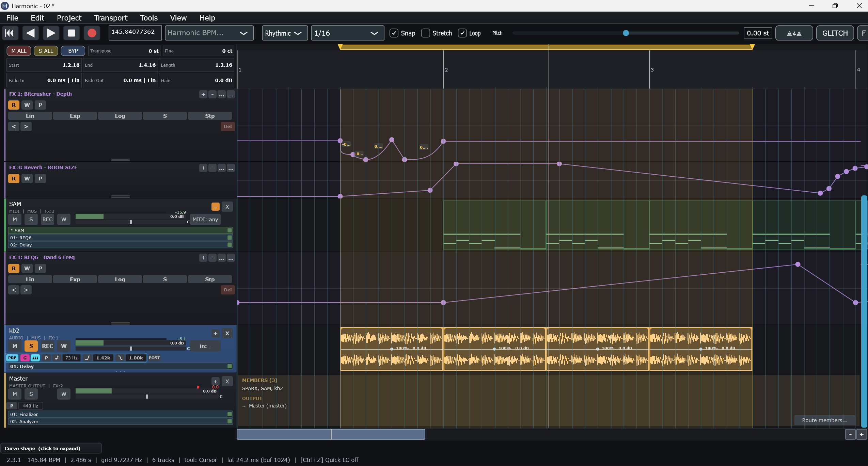
Task: Collapse SAM track with orange minus button
Action: 215,207
